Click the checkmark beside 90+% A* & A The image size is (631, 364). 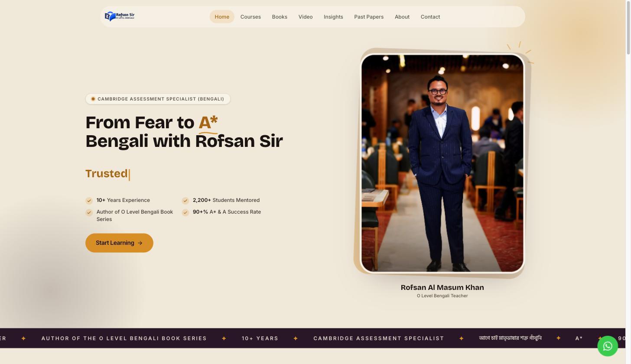click(x=185, y=212)
